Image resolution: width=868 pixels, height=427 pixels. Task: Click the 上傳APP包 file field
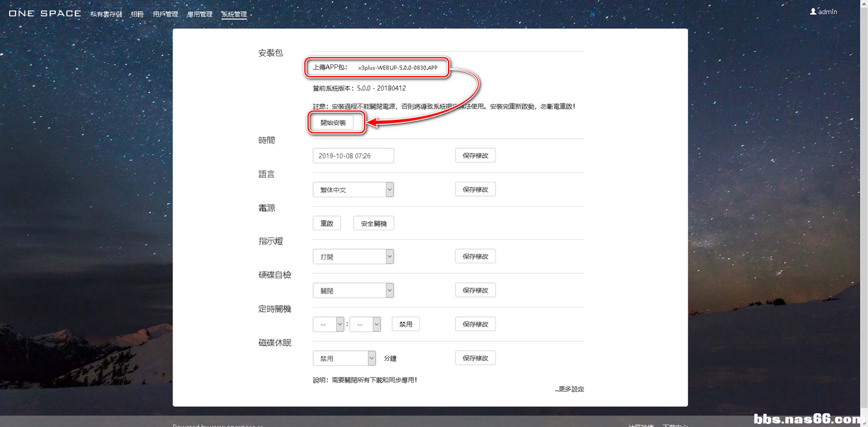pyautogui.click(x=397, y=68)
